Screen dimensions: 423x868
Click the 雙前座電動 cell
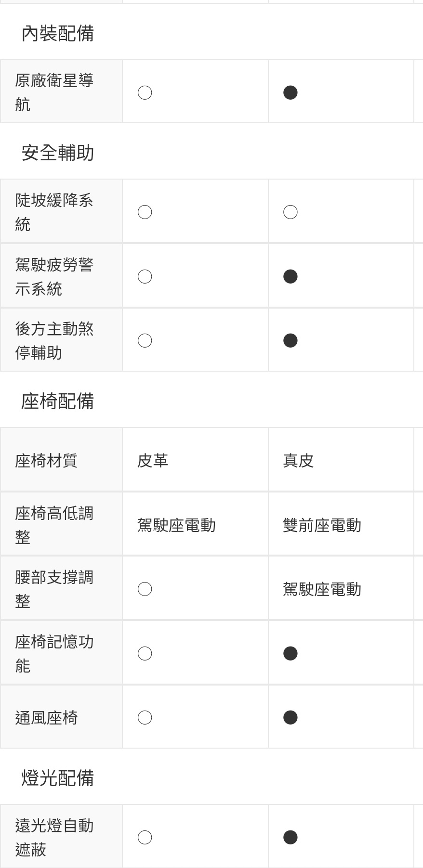[322, 525]
